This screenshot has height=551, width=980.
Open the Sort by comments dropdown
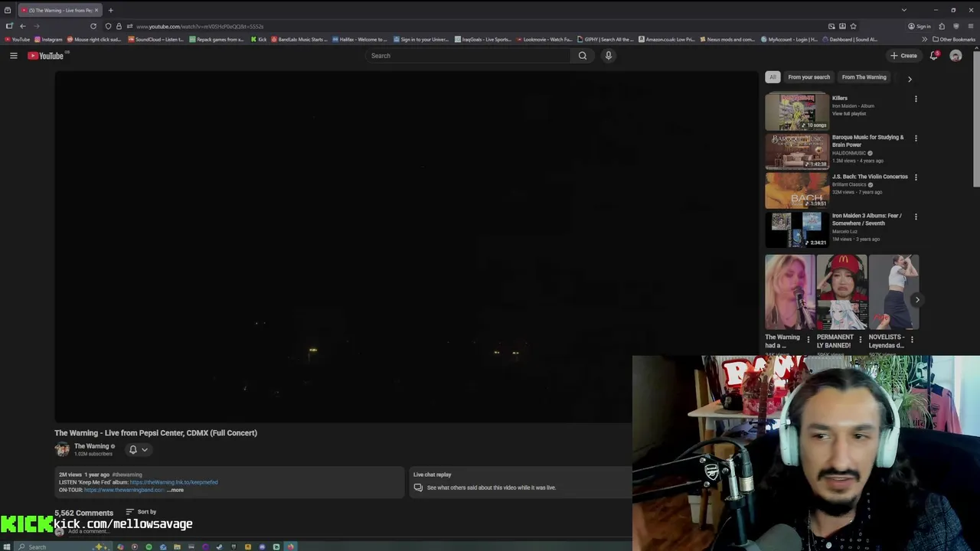(141, 512)
